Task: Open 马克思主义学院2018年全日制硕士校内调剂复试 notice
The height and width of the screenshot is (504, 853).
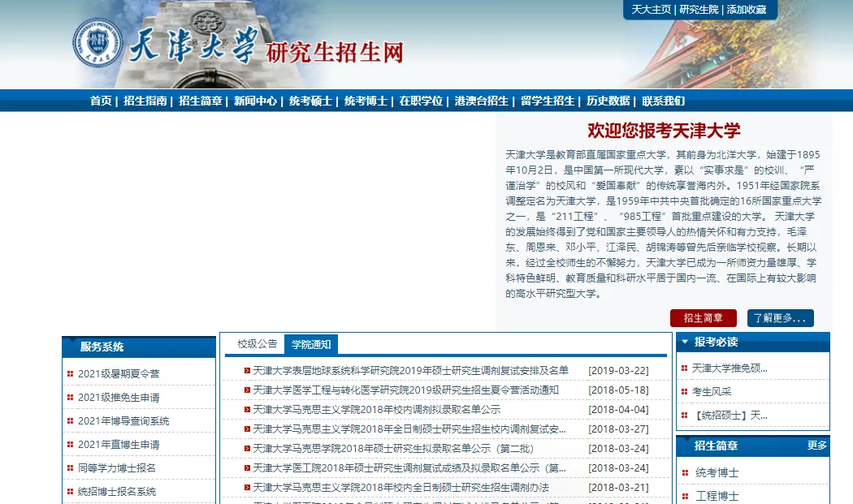Action: 409,429
